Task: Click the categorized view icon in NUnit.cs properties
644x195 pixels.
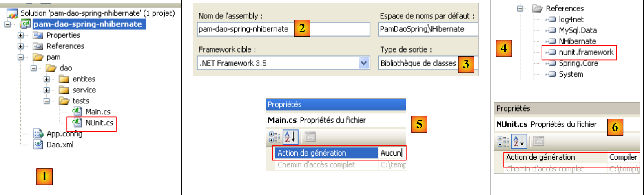Action: click(x=503, y=141)
